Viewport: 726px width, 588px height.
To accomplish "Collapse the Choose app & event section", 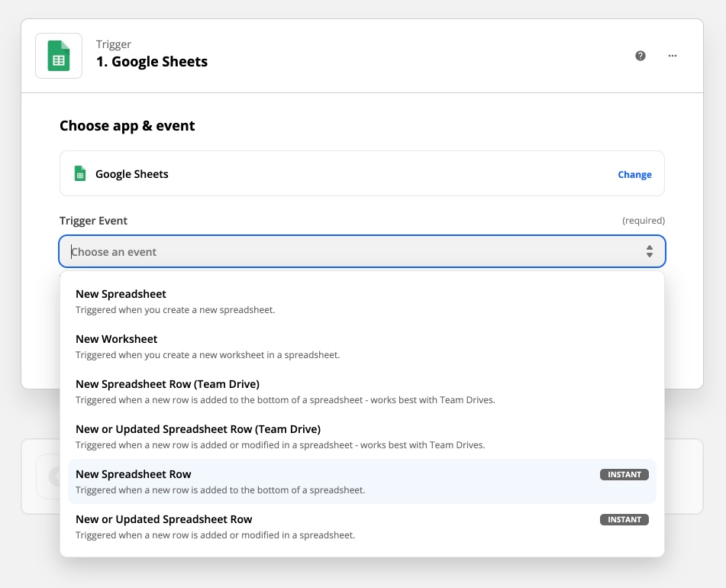I will tap(127, 126).
